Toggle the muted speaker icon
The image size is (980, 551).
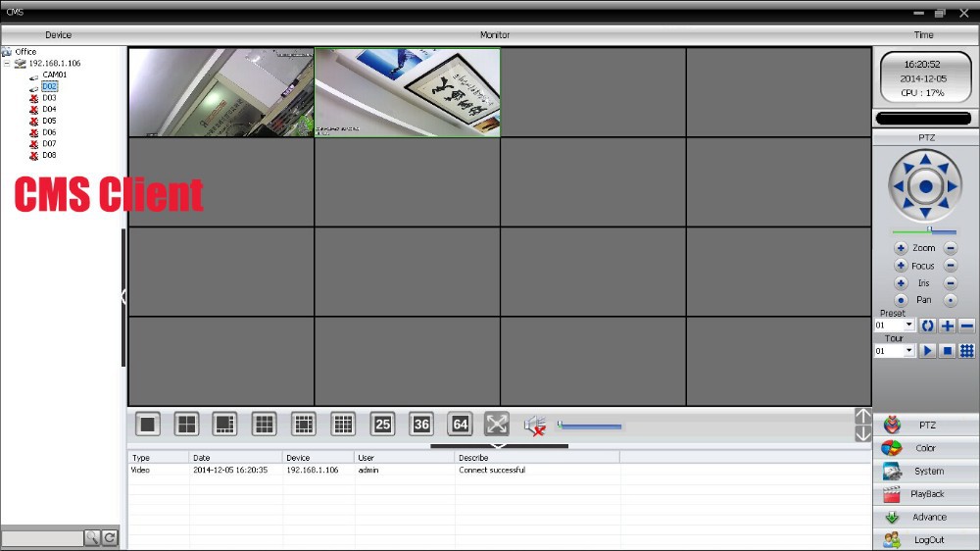pyautogui.click(x=535, y=426)
